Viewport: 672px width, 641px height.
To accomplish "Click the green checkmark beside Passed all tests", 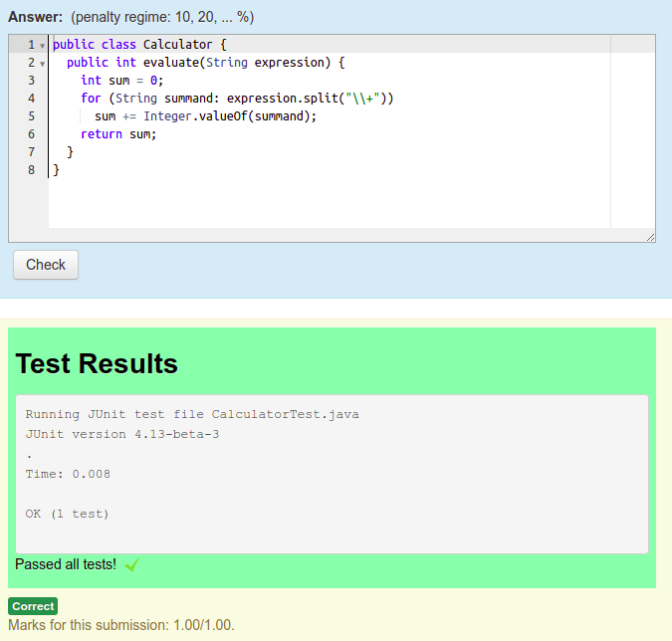I will tap(132, 564).
